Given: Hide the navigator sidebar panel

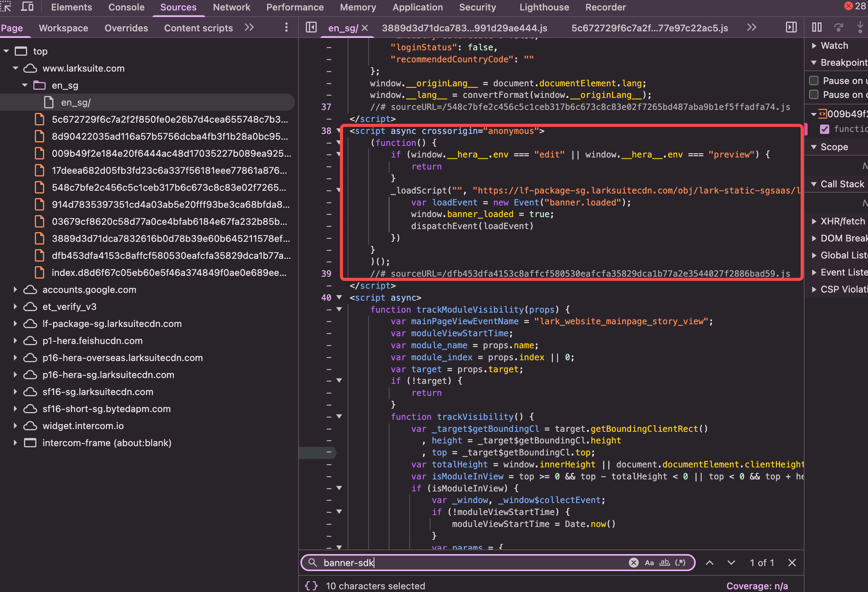Looking at the screenshot, I should click(311, 27).
